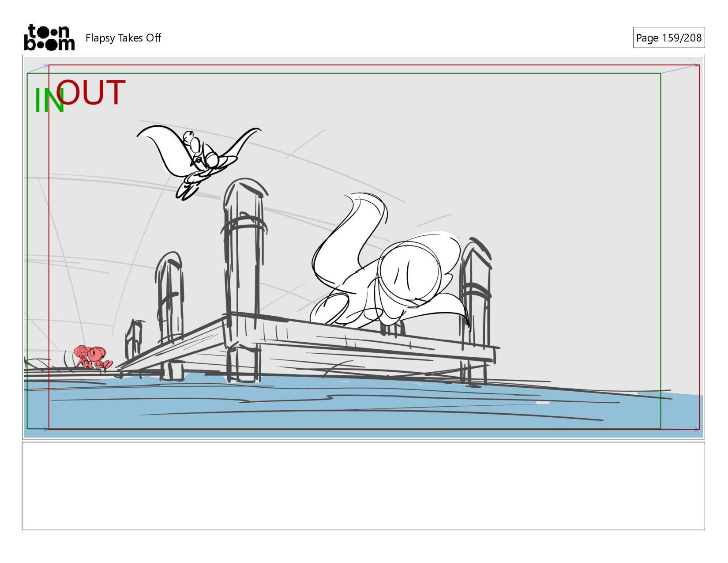Click the "Flapsy Takes Off" title text
This screenshot has height=563, width=728.
point(123,38)
